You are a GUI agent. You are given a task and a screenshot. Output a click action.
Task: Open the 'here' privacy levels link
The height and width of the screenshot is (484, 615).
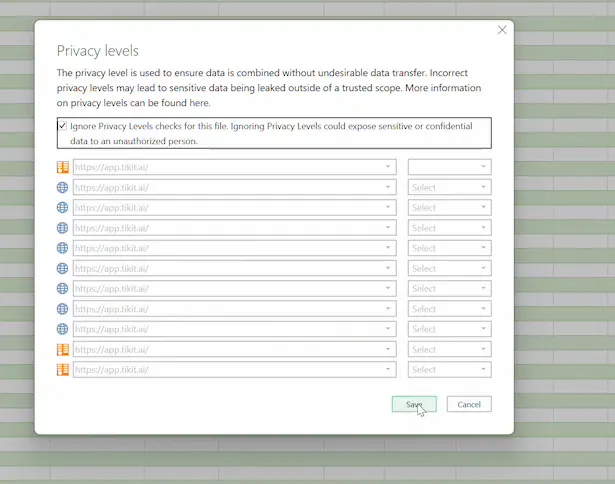[x=199, y=103]
